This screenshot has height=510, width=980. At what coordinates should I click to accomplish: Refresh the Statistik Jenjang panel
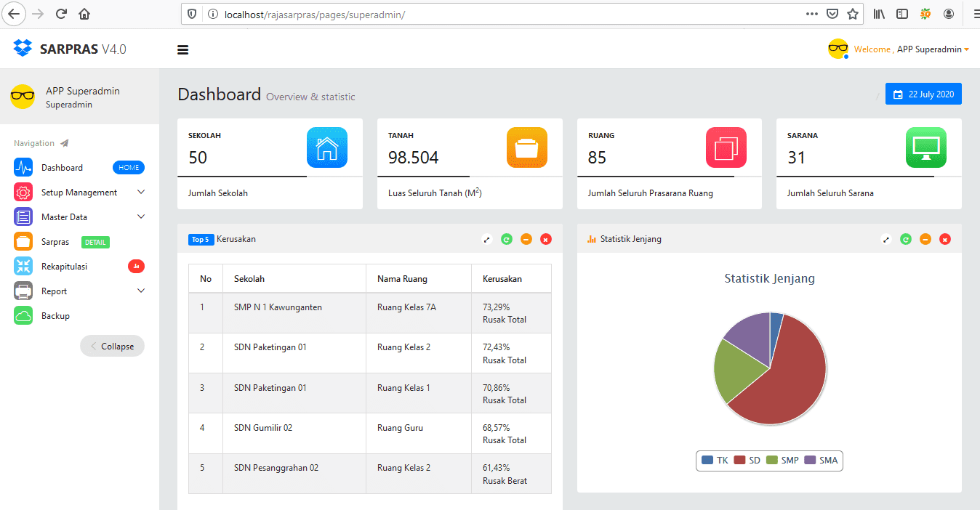[906, 239]
